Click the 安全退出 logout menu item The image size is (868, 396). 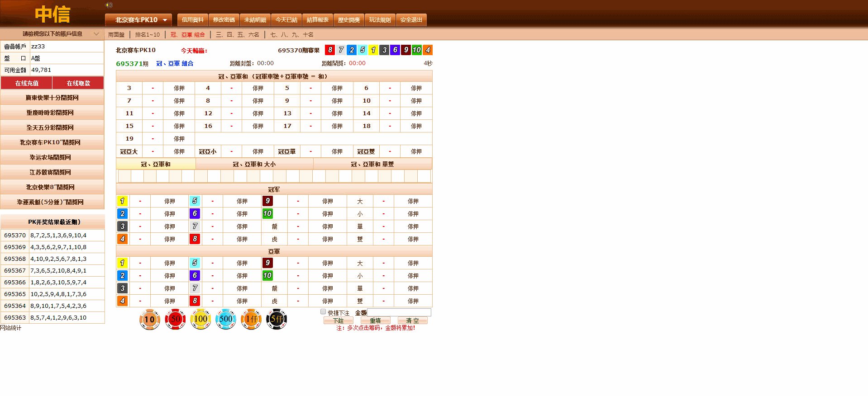pos(411,20)
